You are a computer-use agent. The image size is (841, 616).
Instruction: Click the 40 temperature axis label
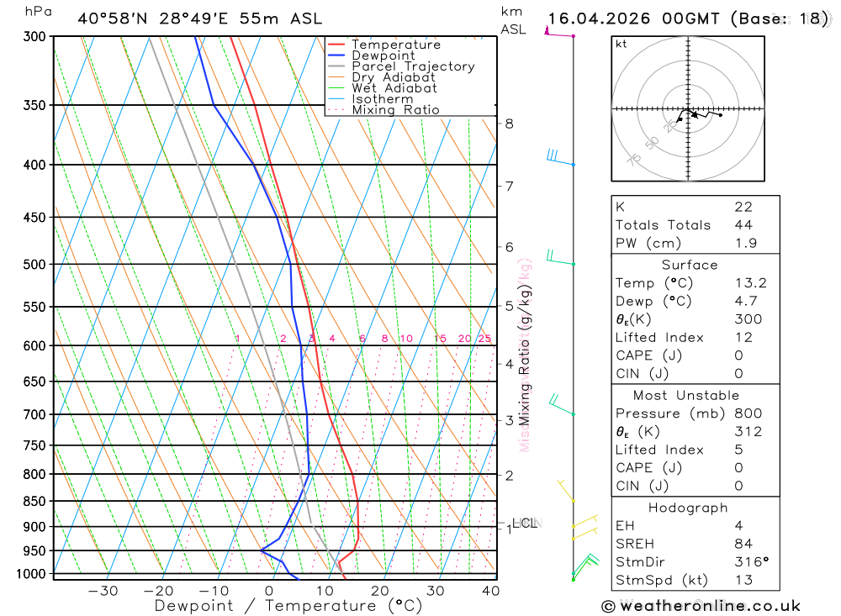(491, 592)
